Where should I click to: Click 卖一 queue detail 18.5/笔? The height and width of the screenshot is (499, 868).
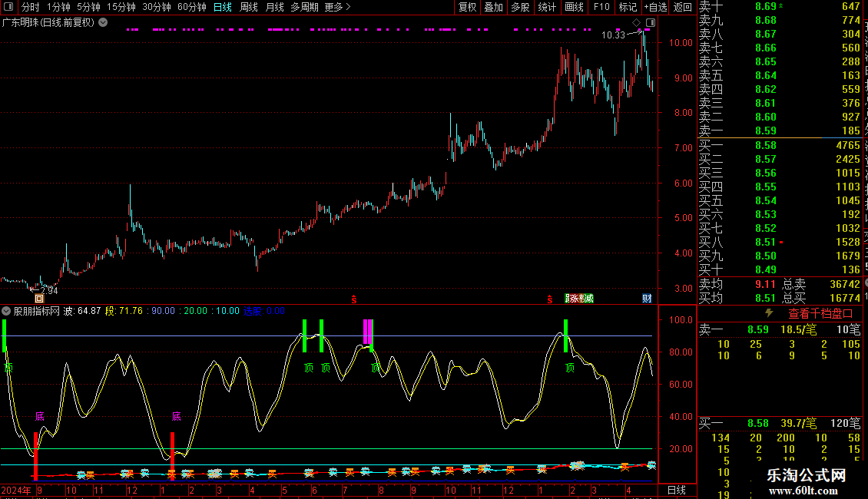point(798,329)
